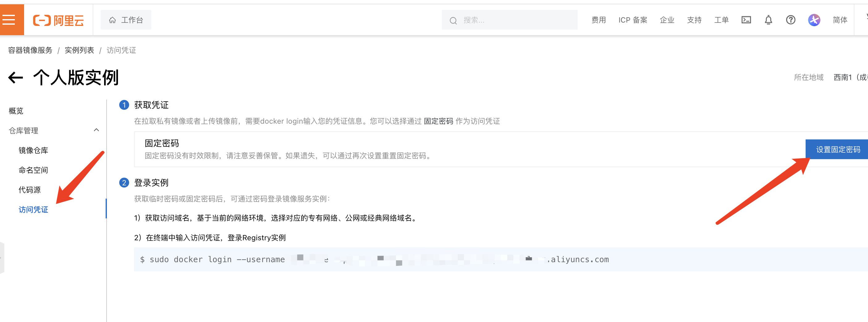The width and height of the screenshot is (868, 322).
Task: Open the Cloud Shell terminal icon
Action: click(746, 20)
